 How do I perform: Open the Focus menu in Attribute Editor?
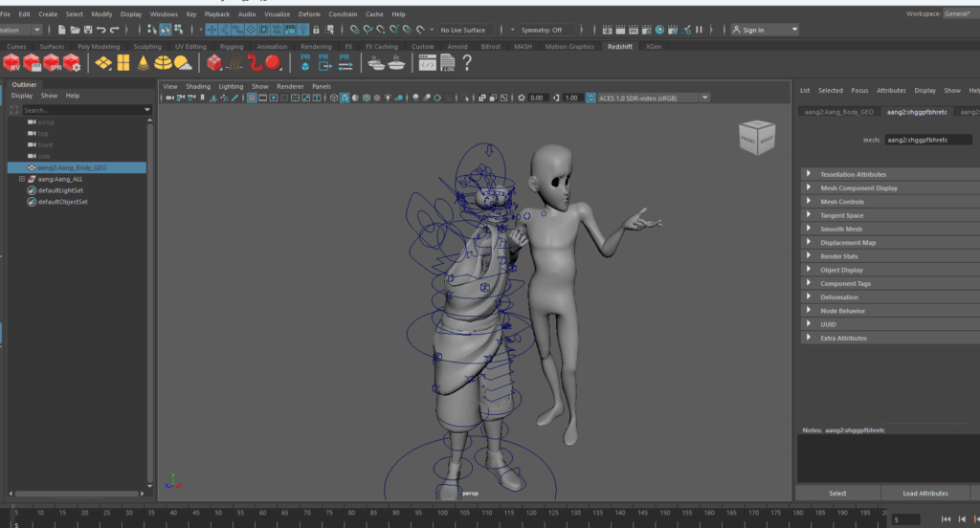point(859,90)
